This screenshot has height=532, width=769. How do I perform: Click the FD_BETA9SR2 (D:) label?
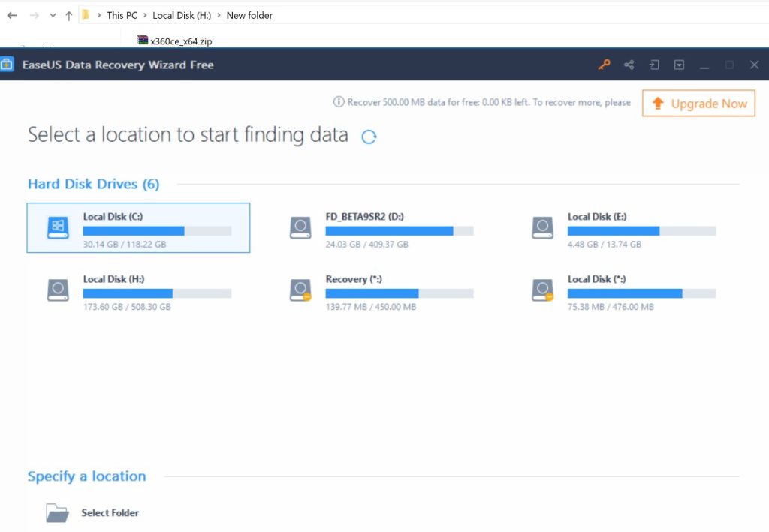click(364, 217)
